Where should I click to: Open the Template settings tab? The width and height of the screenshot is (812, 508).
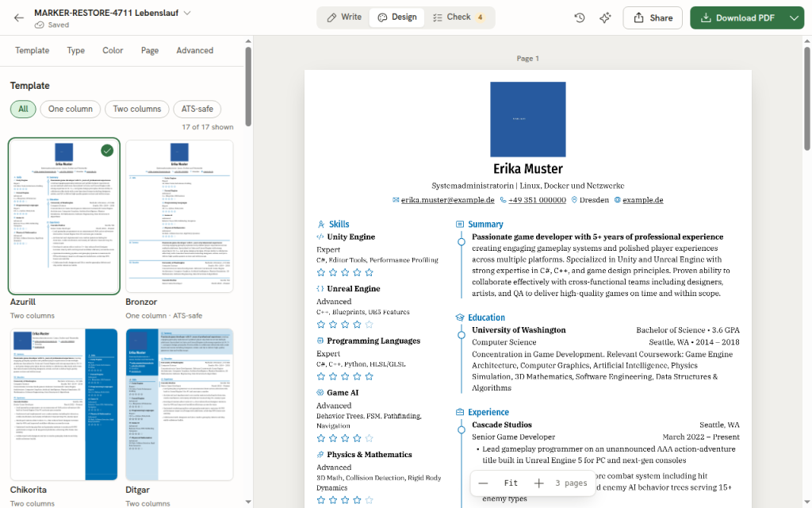point(32,50)
